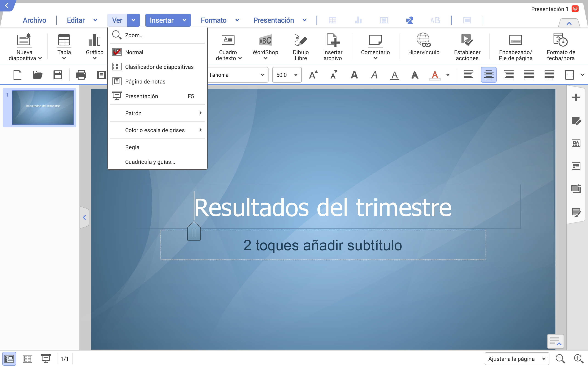This screenshot has width=588, height=367.
Task: Click the Insertar archivo icon
Action: tap(333, 40)
